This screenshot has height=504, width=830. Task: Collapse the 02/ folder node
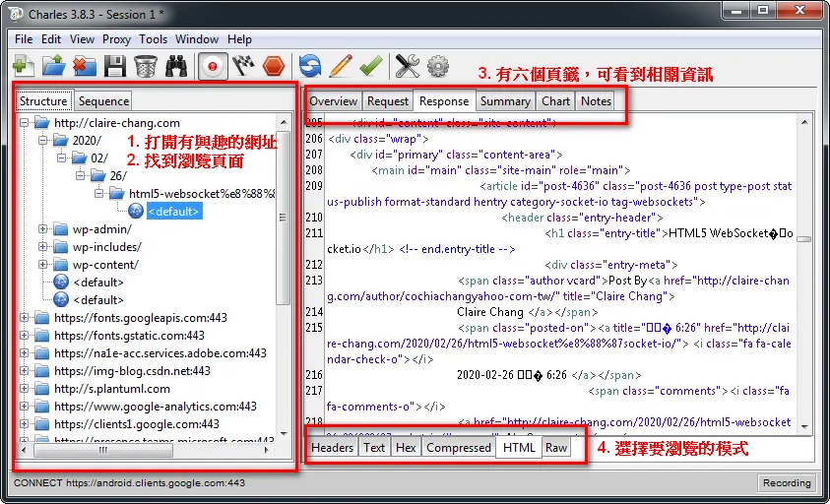pyautogui.click(x=61, y=157)
